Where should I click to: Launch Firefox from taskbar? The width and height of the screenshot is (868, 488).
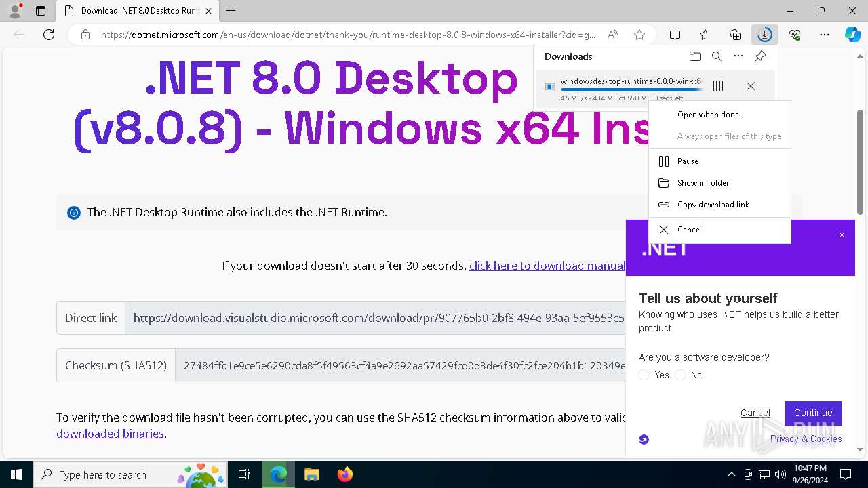(345, 474)
